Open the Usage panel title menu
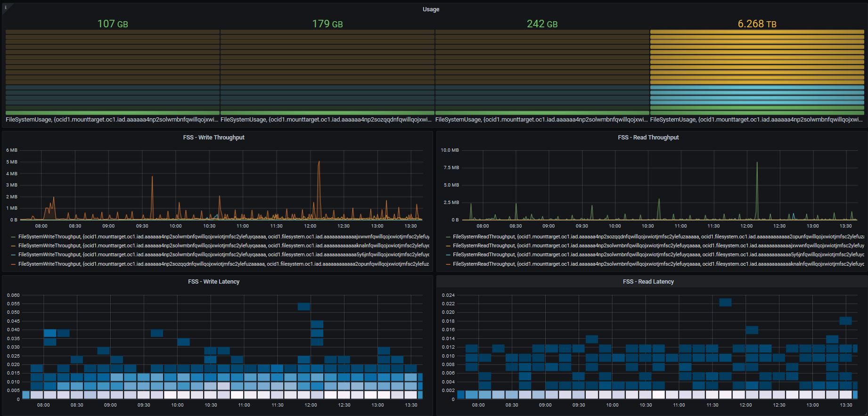Screen dimensions: 868x416 tap(431, 9)
